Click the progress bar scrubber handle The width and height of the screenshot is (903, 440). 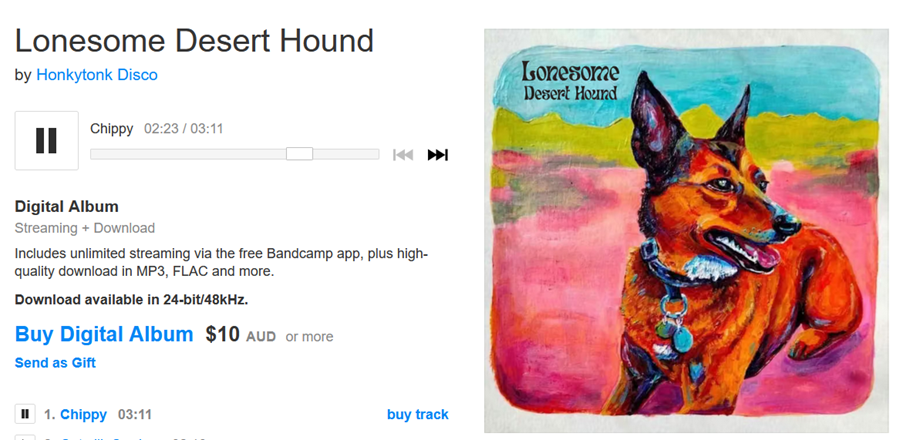point(299,154)
